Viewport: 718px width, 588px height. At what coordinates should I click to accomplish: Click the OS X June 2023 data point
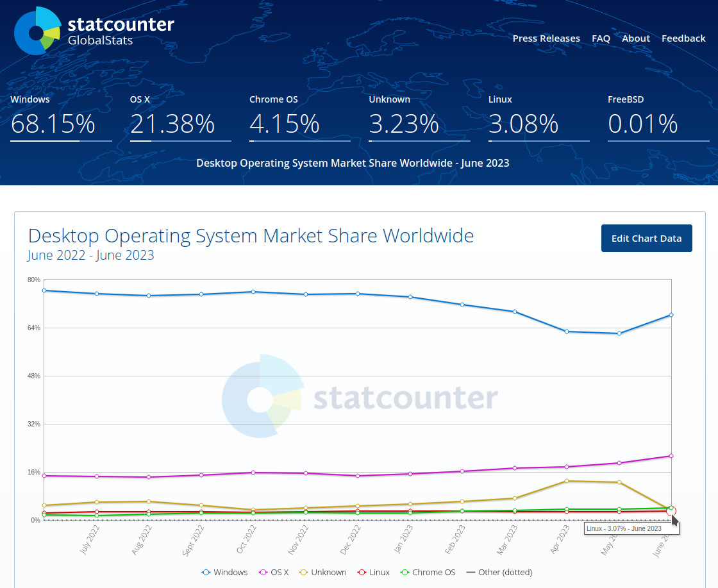click(x=671, y=456)
